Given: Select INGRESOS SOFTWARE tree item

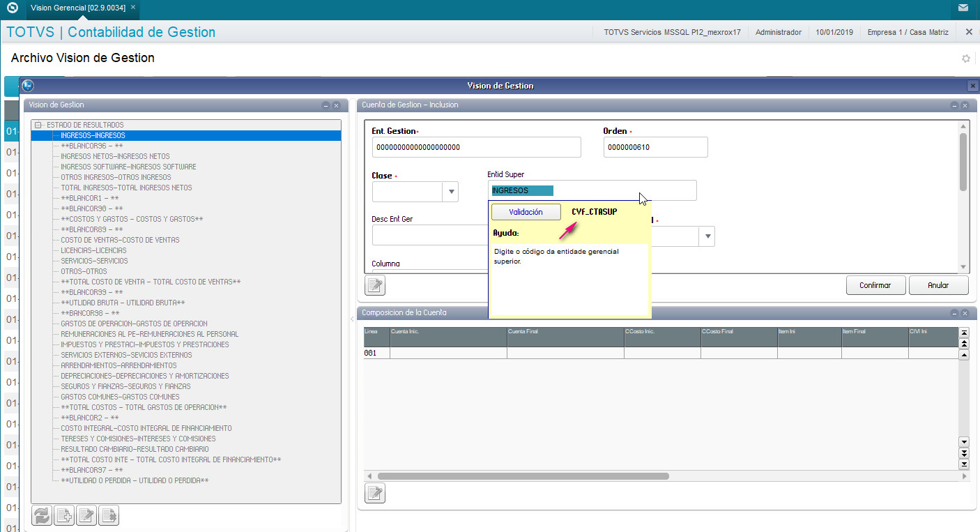Looking at the screenshot, I should coord(128,167).
